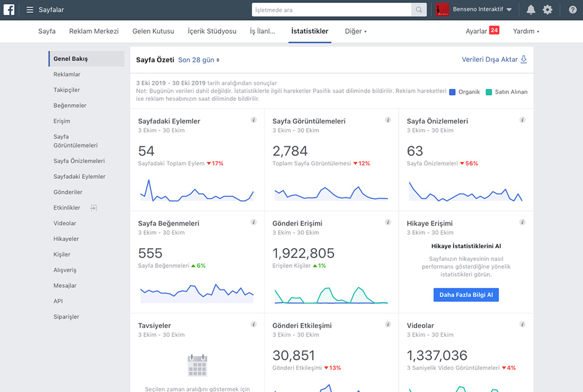Click the Sayfa Görüntülemeleri line chart
Image resolution: width=583 pixels, height=392 pixels.
pos(331,193)
